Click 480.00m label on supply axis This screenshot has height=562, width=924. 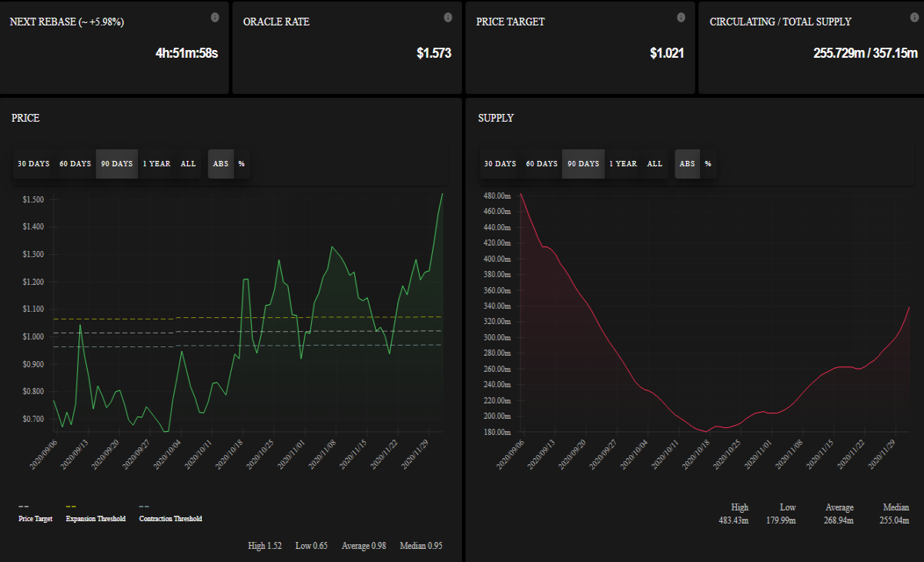pos(497,196)
